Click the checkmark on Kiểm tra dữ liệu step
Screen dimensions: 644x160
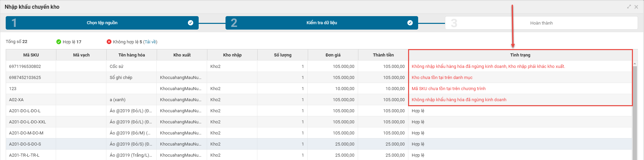[410, 23]
